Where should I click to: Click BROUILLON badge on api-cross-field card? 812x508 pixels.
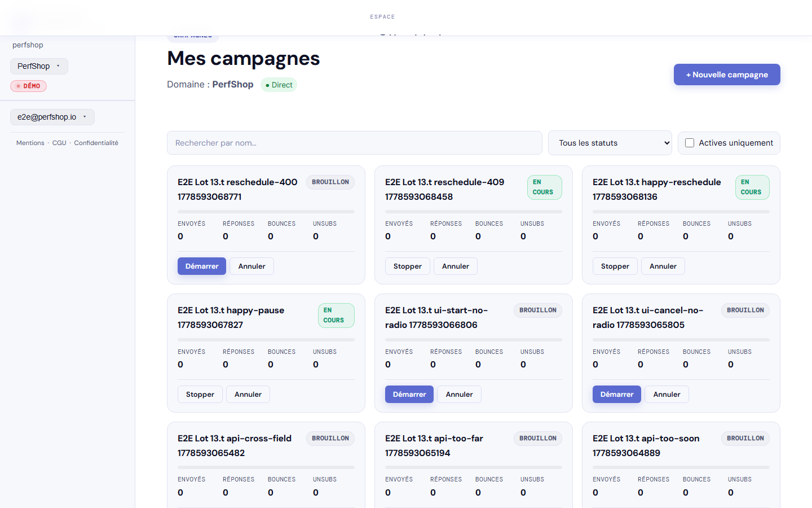click(x=330, y=439)
